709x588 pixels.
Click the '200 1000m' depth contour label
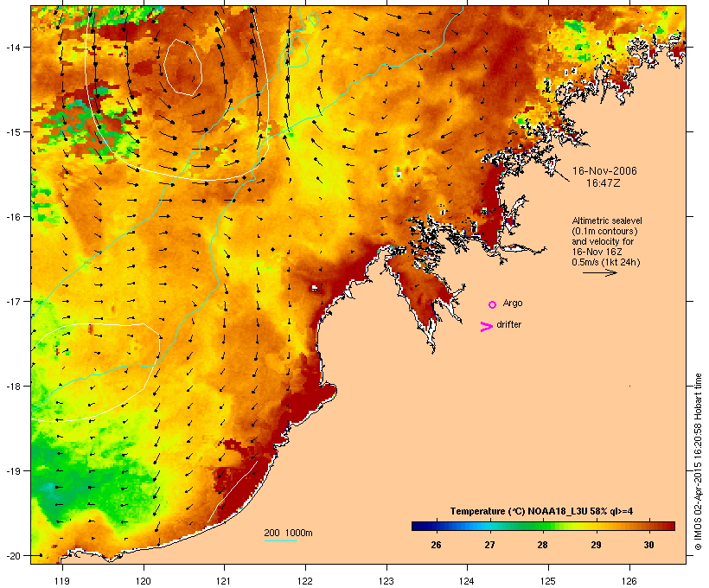click(x=288, y=533)
